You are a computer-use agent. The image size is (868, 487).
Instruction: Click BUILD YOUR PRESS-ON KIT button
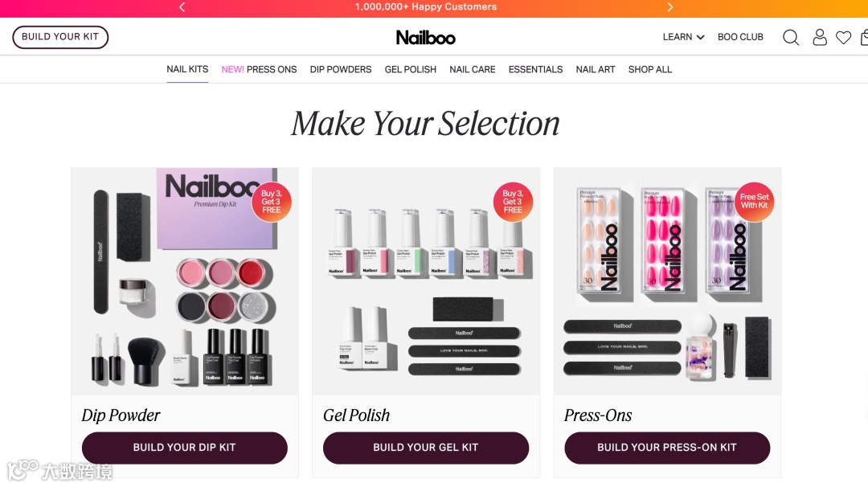(667, 448)
